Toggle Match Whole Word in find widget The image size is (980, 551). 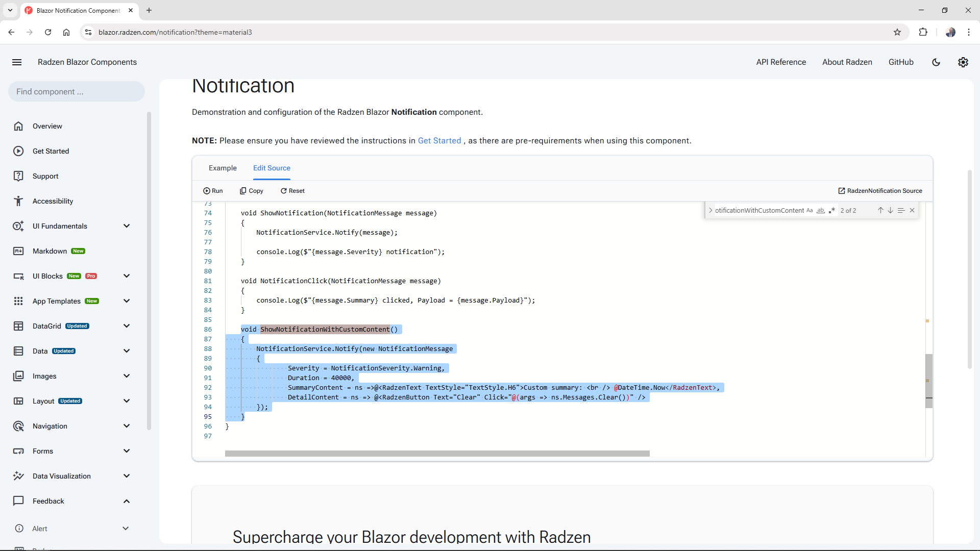(x=821, y=210)
